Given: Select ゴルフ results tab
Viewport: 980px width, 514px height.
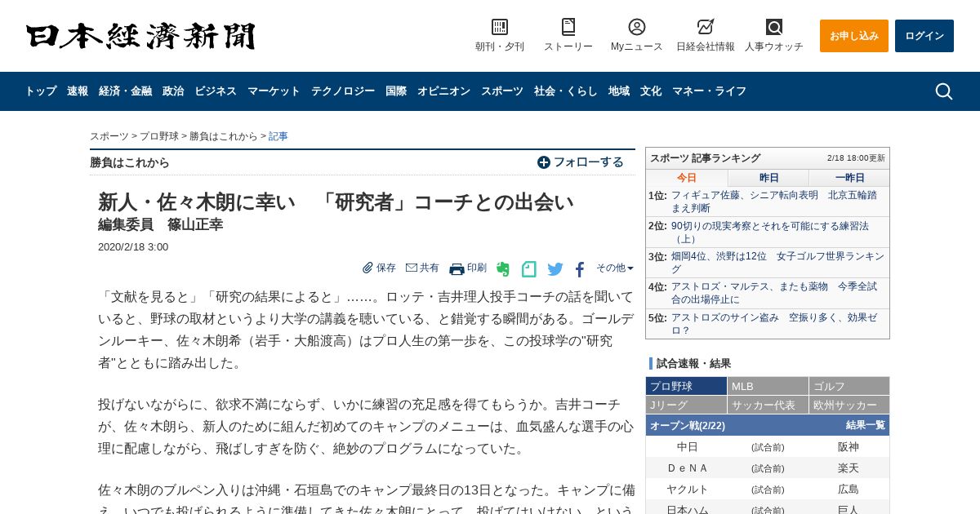Looking at the screenshot, I should tap(849, 386).
